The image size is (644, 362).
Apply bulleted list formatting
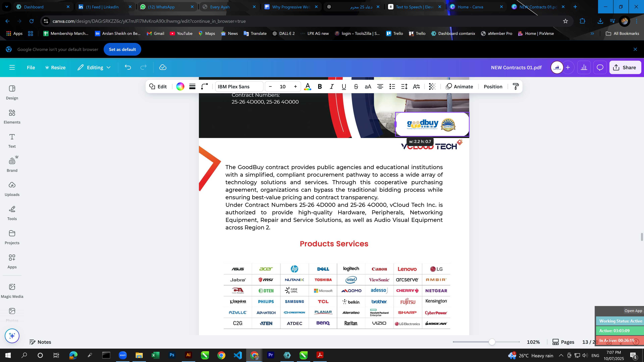392,87
